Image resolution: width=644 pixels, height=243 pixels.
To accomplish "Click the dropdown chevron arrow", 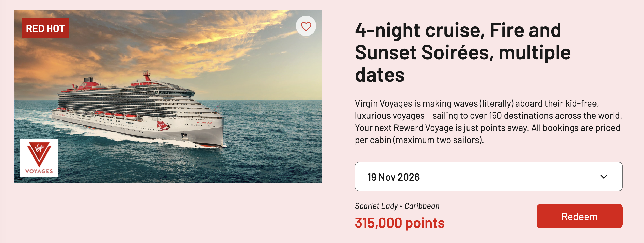I will 604,177.
